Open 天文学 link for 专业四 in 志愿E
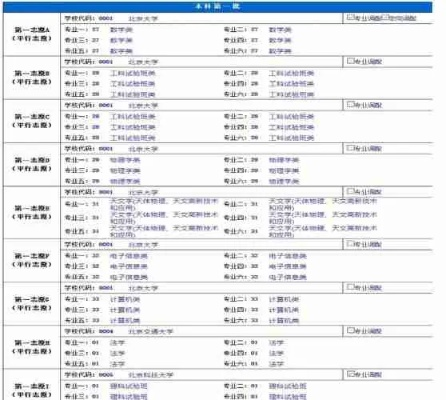The width and height of the screenshot is (446, 400). point(323,218)
